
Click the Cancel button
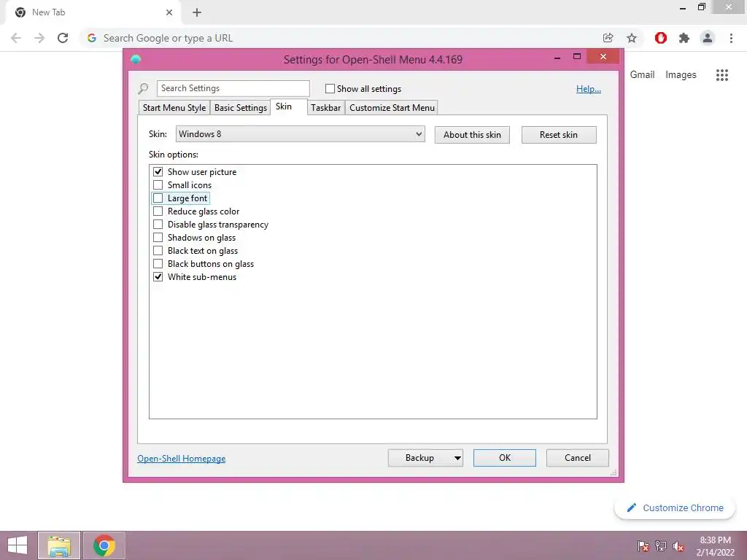(578, 458)
